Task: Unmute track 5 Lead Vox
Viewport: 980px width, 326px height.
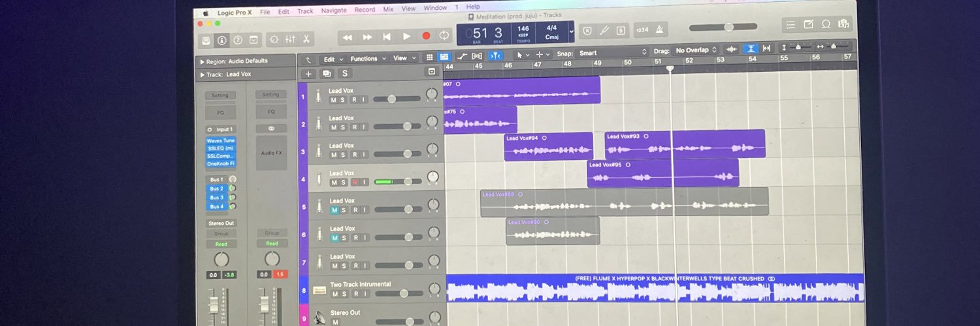Action: pos(335,210)
